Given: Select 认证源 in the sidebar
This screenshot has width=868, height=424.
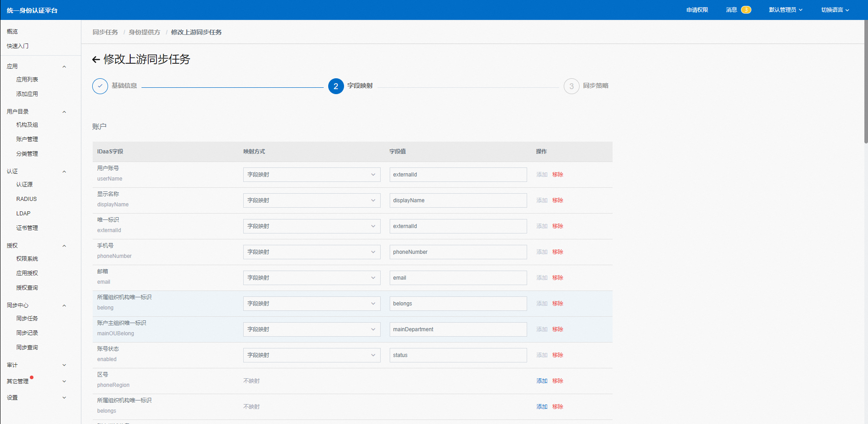Looking at the screenshot, I should coord(24,185).
